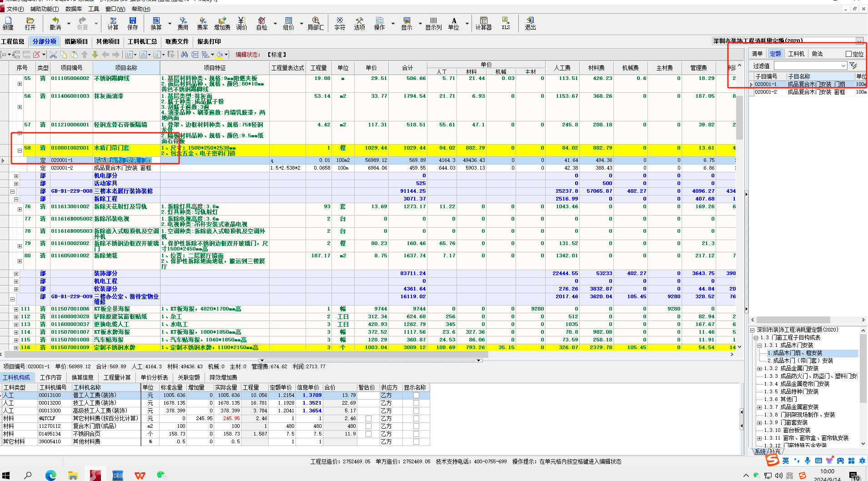Screen dimensions: 868x481
Task: Open the 换算 dropdown arrow
Action: click(x=170, y=23)
